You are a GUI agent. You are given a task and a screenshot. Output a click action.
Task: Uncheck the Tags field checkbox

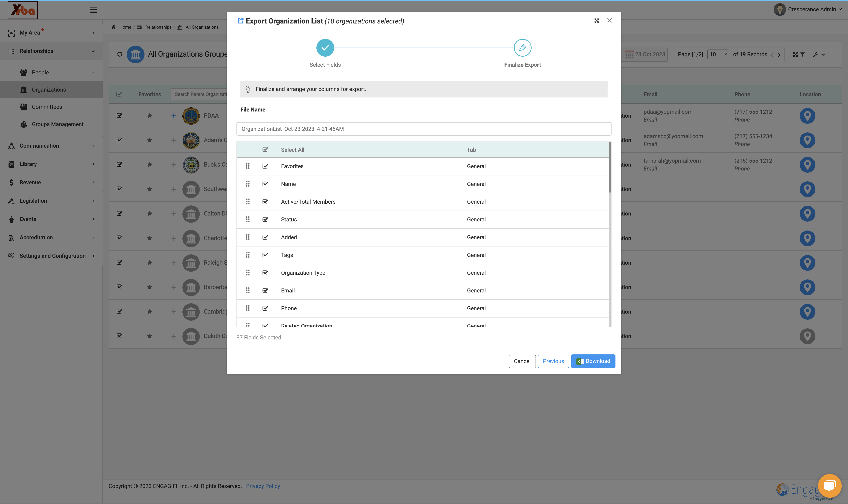coord(265,255)
